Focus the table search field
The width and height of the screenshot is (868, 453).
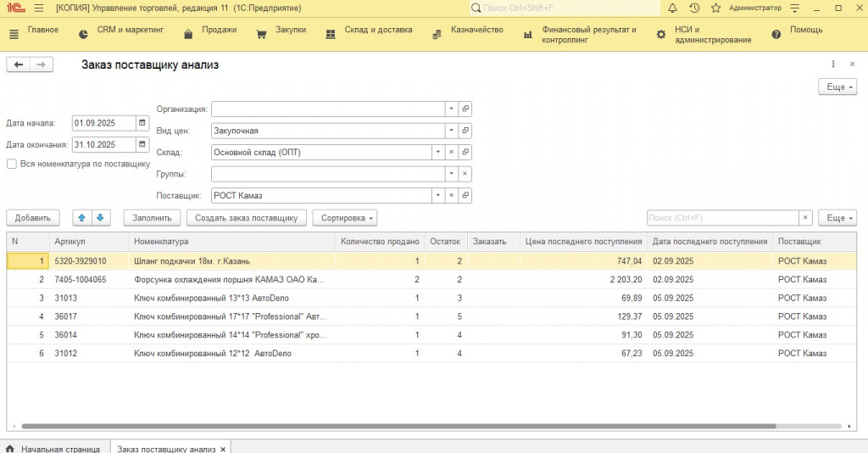coord(722,218)
